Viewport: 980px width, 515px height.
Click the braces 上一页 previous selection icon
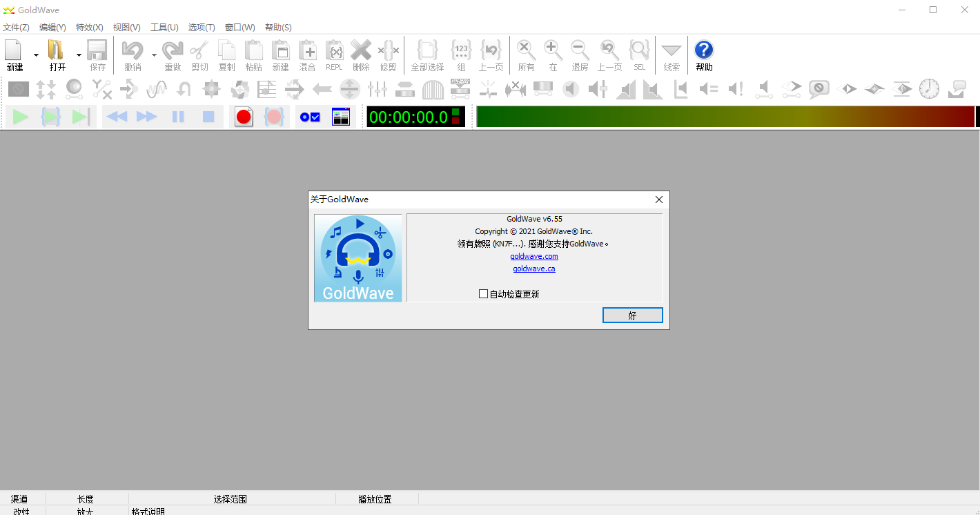[x=491, y=50]
